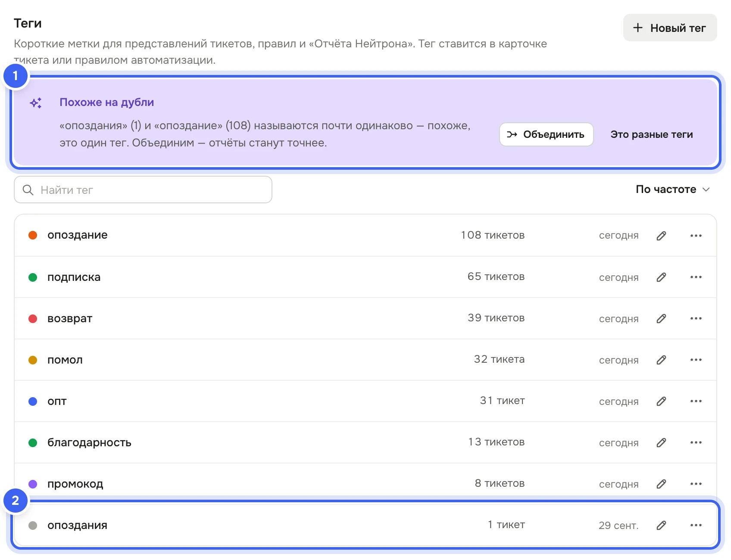Click «Это разные теги» to dismiss suggestion
The width and height of the screenshot is (731, 560).
(x=652, y=134)
